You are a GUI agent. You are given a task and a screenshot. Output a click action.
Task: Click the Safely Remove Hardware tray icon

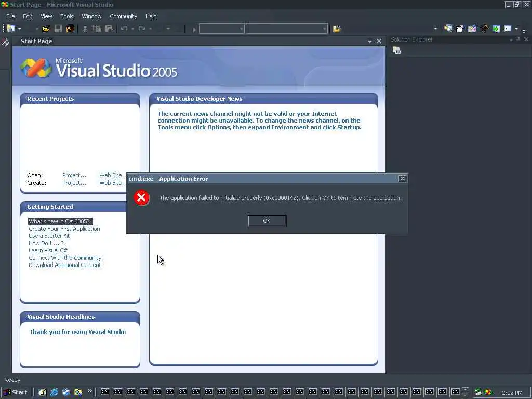pyautogui.click(x=478, y=392)
